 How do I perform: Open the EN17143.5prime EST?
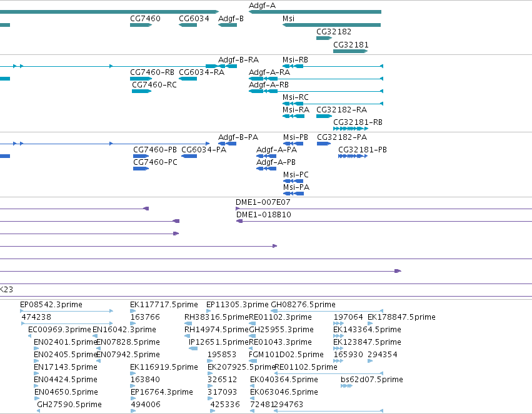(36, 373)
